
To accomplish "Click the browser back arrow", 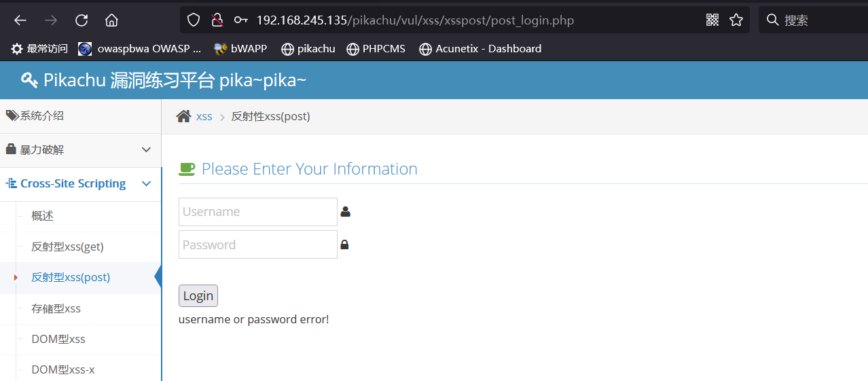I will pos(20,20).
